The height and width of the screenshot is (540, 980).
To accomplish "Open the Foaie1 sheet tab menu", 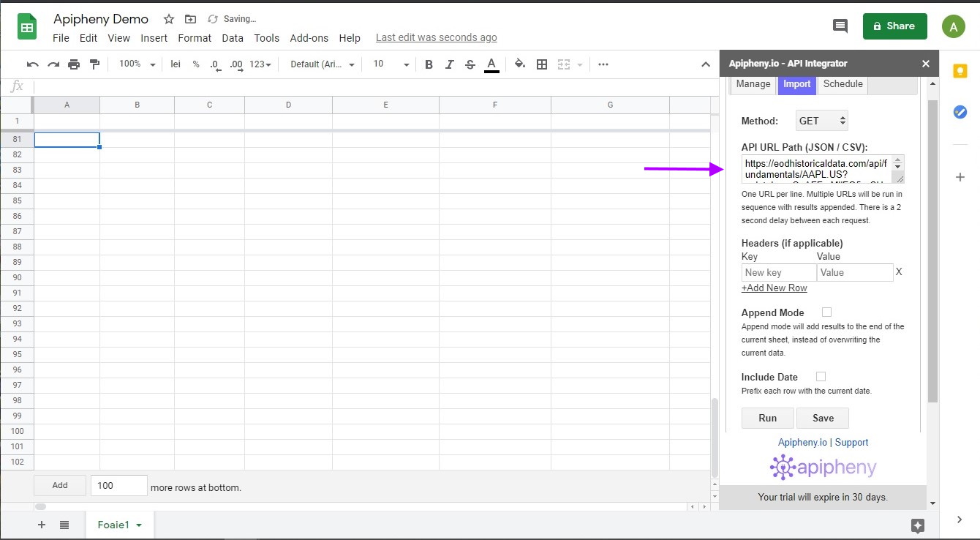I will tap(139, 524).
